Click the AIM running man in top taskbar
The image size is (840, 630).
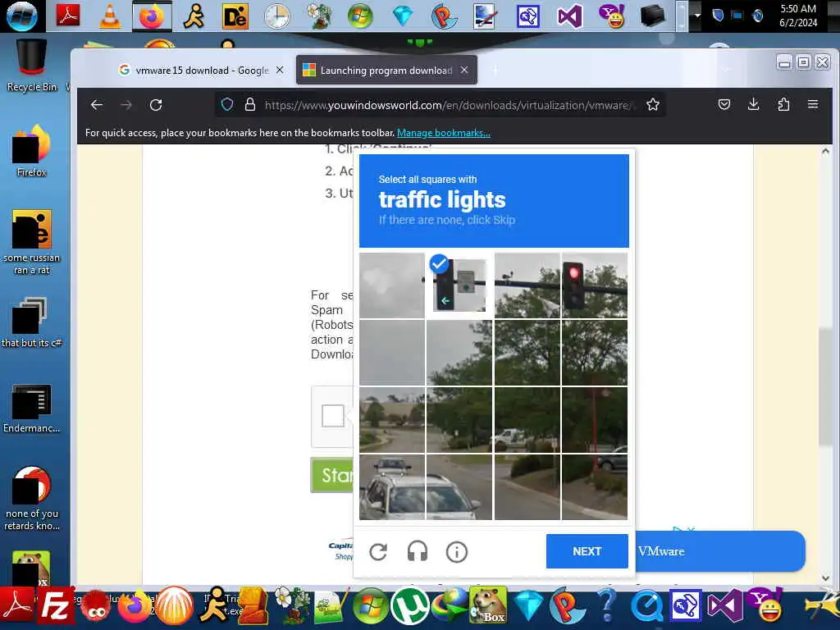(x=194, y=16)
